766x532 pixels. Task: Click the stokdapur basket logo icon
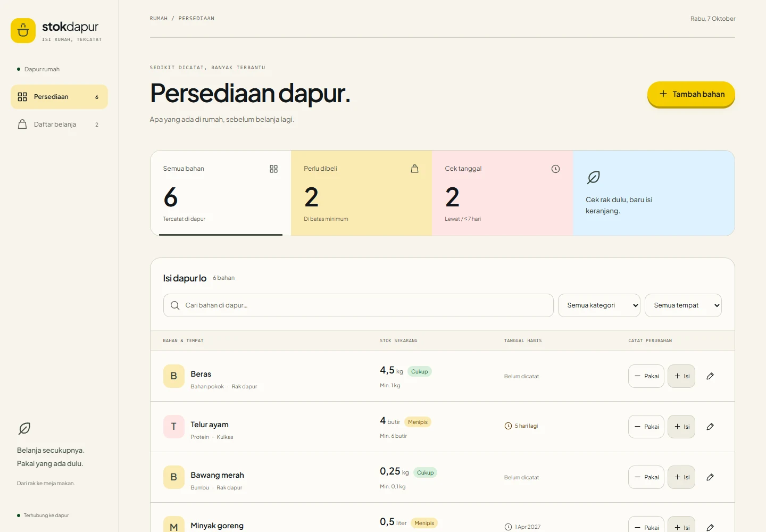click(x=23, y=31)
